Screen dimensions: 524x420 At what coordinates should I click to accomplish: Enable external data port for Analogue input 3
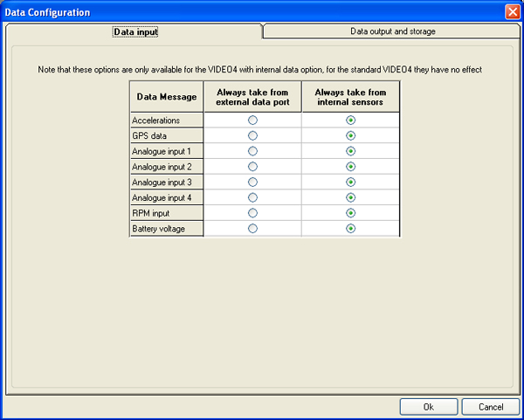(252, 182)
